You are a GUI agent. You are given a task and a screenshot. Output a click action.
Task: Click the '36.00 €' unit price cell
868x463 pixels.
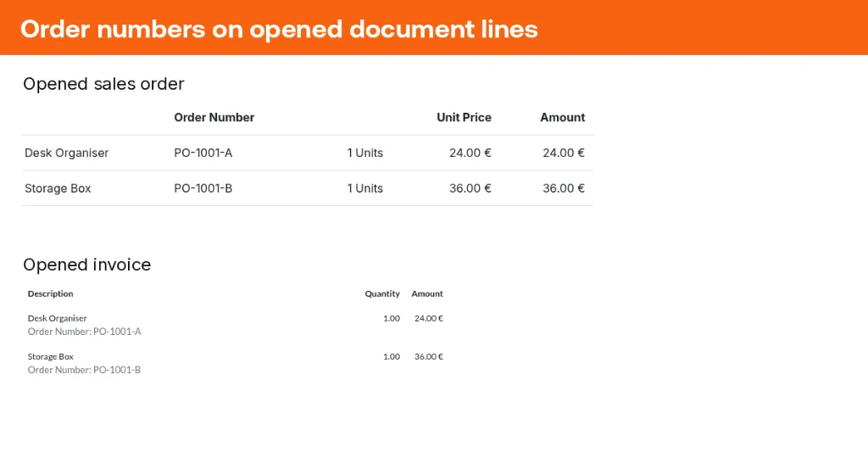point(470,188)
